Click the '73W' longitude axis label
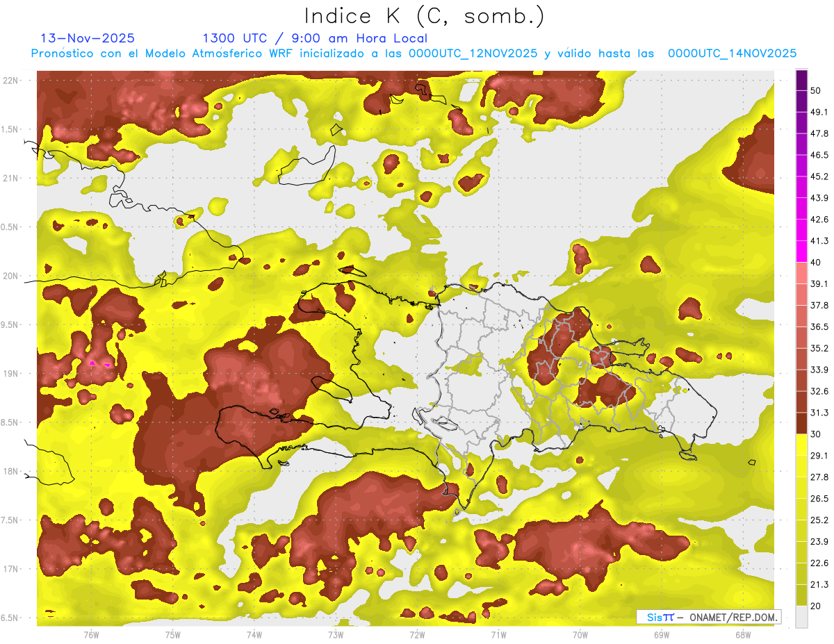 pos(336,634)
